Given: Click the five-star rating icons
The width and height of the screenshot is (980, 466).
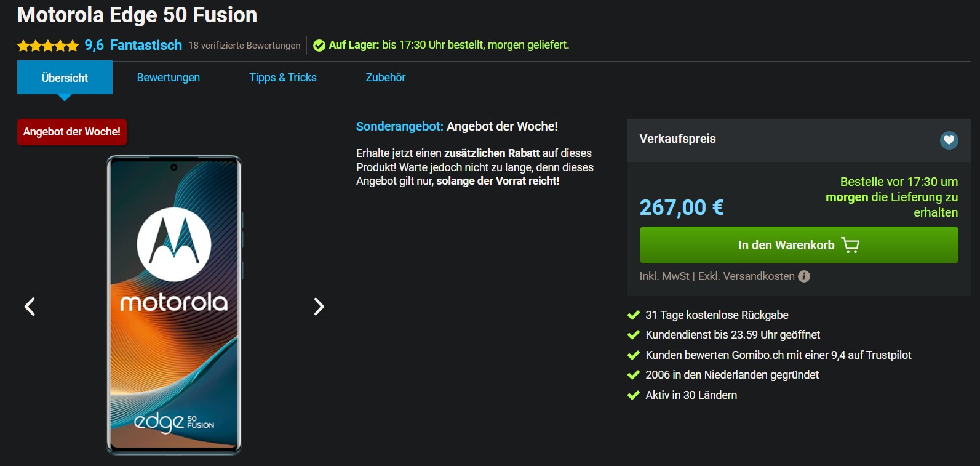Looking at the screenshot, I should (48, 46).
